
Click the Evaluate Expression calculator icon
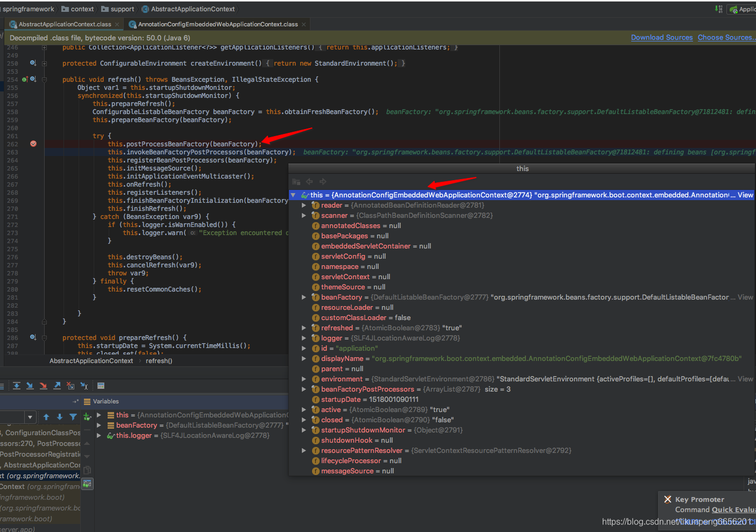click(101, 386)
